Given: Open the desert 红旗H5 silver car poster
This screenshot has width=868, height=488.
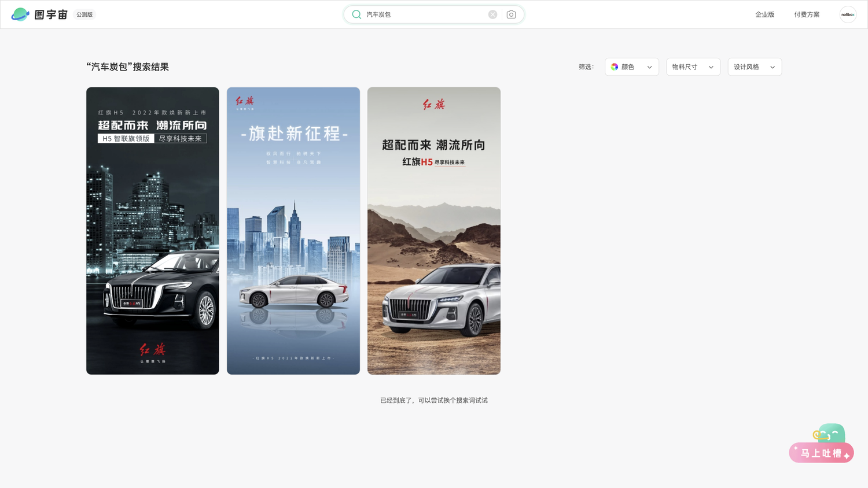Looking at the screenshot, I should [434, 231].
